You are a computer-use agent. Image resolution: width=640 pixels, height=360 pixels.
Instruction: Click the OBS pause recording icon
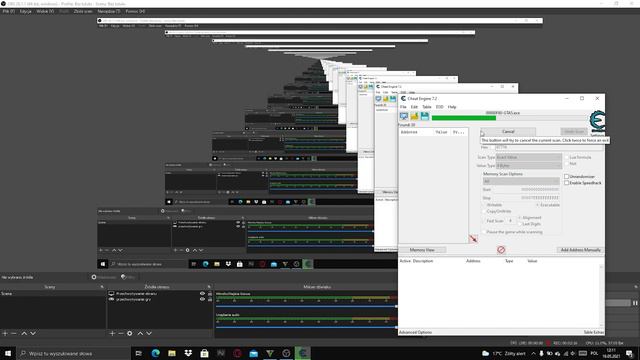pyautogui.click(x=635, y=303)
